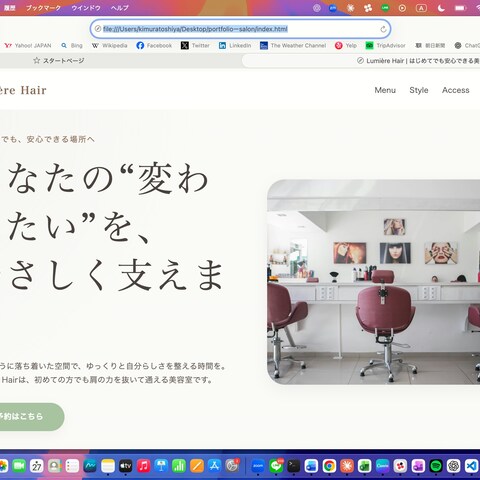Switch to the スタートページ tab
480x480 pixels.
pyautogui.click(x=59, y=60)
